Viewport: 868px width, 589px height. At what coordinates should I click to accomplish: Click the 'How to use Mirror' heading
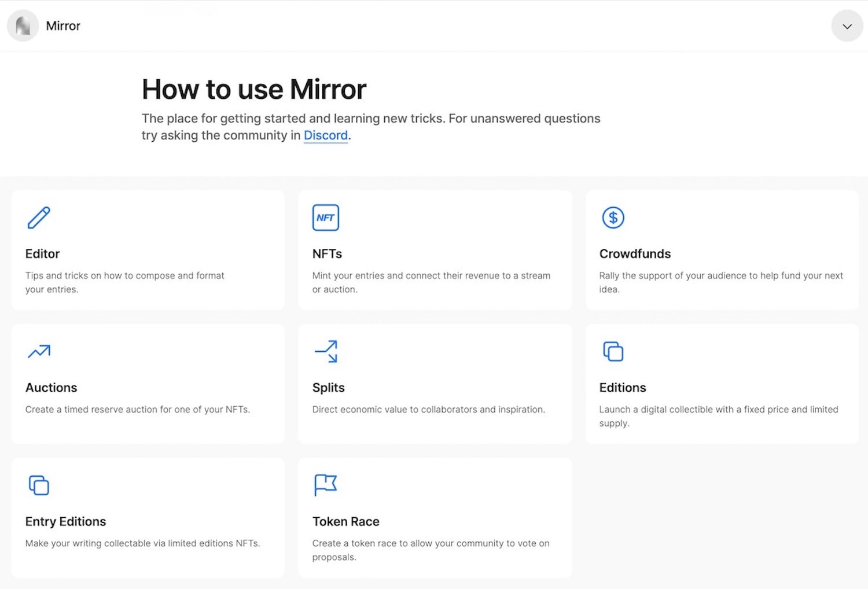click(x=254, y=89)
